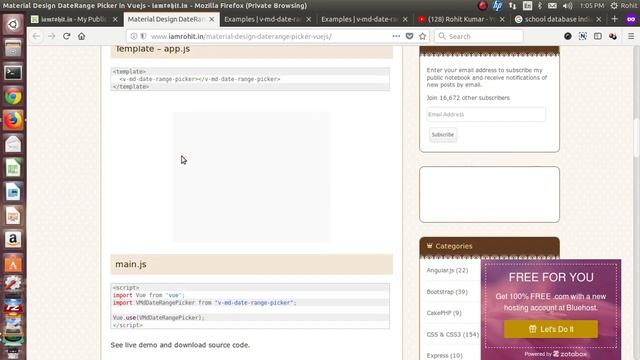Go forward to next page
The width and height of the screenshot is (640, 360).
click(x=51, y=36)
